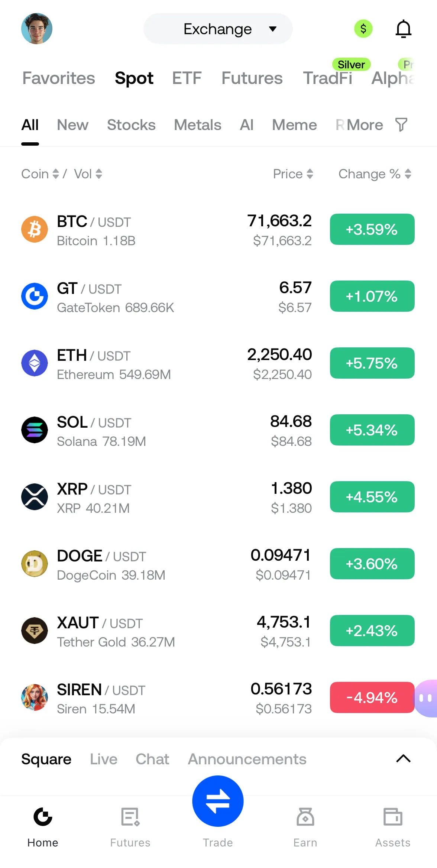The width and height of the screenshot is (437, 868).
Task: Go to Futures in bottom navigation
Action: [130, 825]
